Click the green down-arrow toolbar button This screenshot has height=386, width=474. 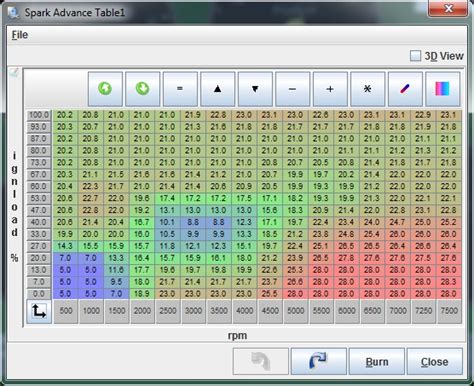pos(143,89)
